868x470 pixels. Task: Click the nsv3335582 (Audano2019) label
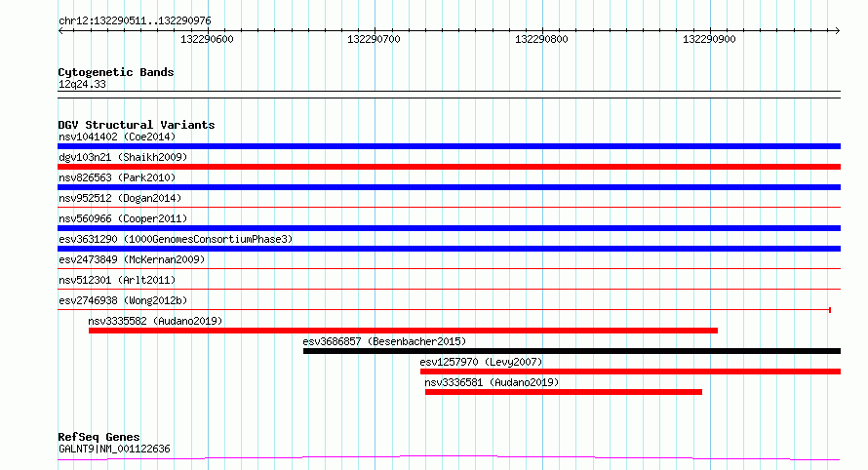point(155,321)
